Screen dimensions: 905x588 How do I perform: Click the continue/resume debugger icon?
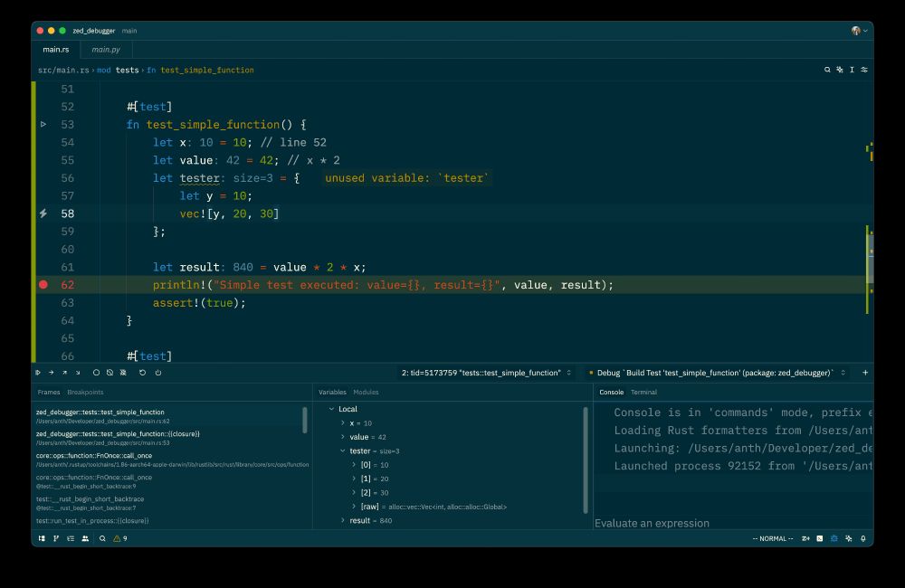point(38,373)
